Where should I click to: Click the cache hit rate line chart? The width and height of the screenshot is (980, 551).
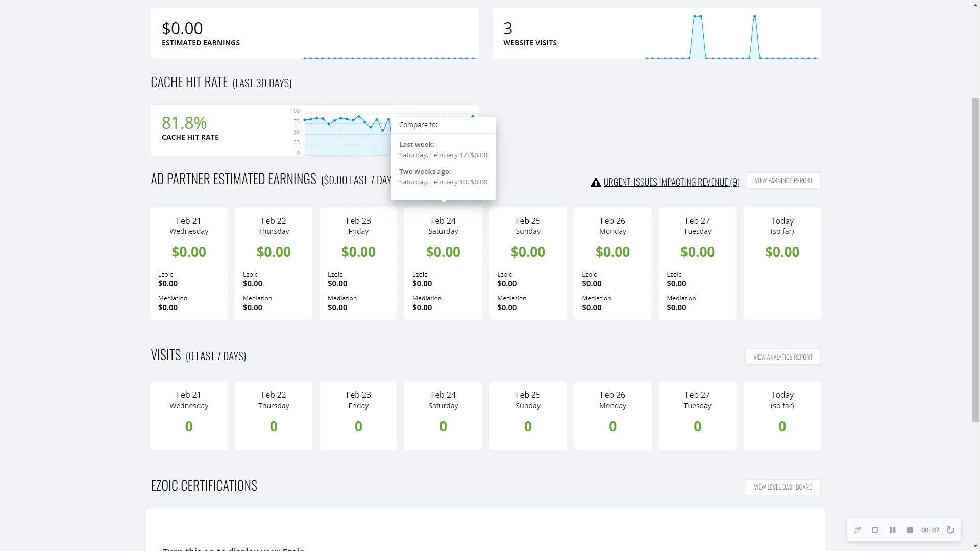[x=347, y=133]
